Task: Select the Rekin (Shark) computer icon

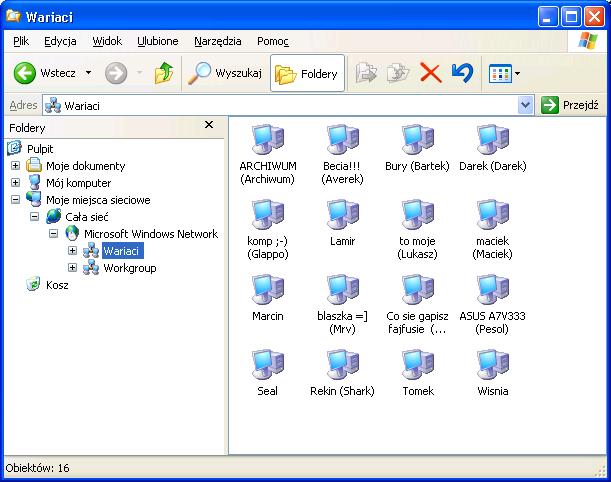Action: pos(342,366)
